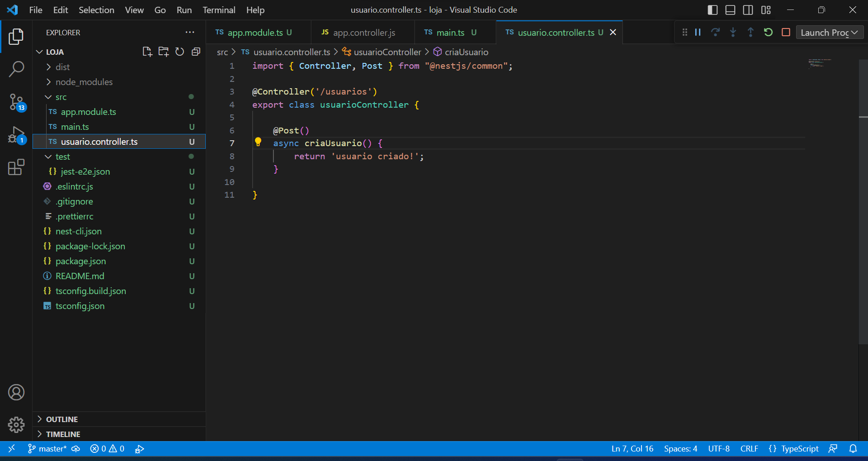The height and width of the screenshot is (461, 868).
Task: Open remote window indicator in status bar
Action: [x=12, y=448]
